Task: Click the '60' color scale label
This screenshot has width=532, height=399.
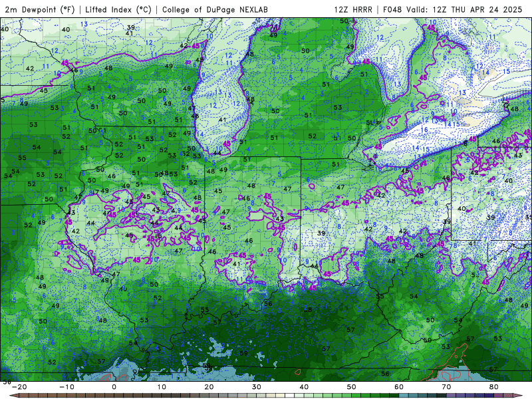Action: click(399, 387)
